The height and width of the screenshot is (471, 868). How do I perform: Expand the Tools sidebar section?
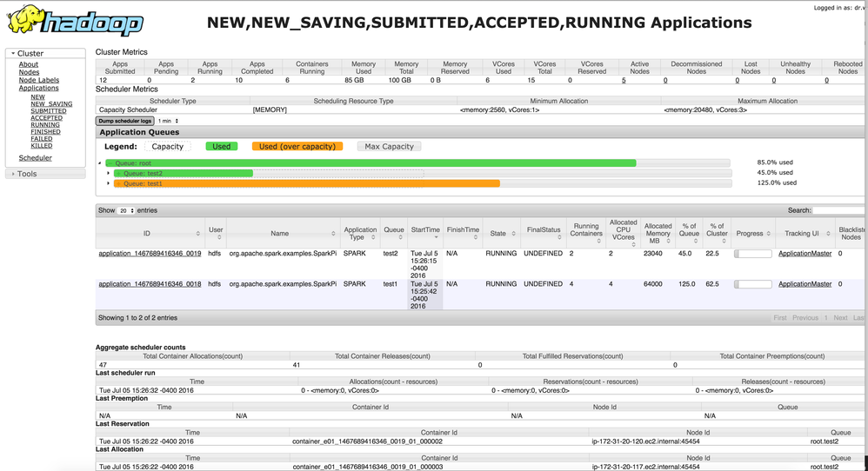pyautogui.click(x=45, y=174)
